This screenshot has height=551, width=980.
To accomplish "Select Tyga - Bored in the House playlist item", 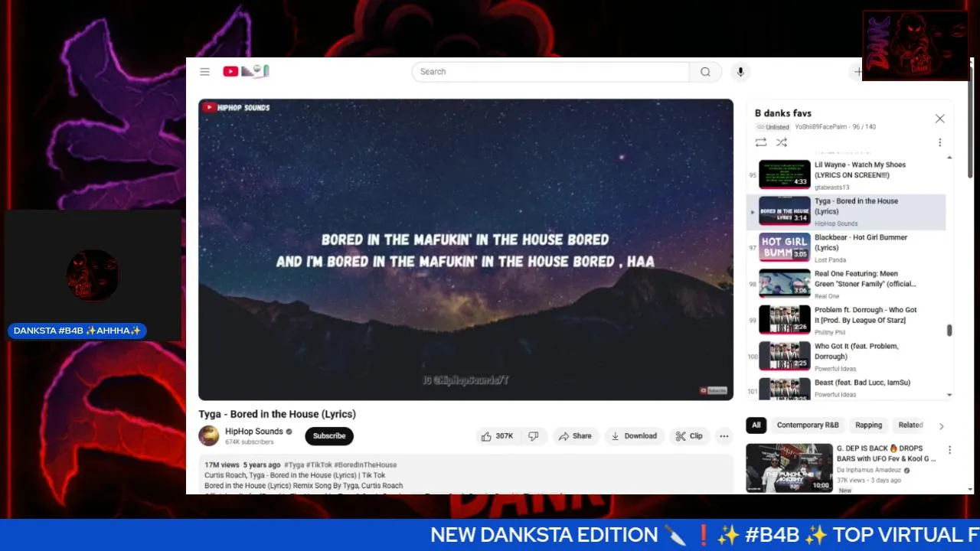I will coord(846,212).
